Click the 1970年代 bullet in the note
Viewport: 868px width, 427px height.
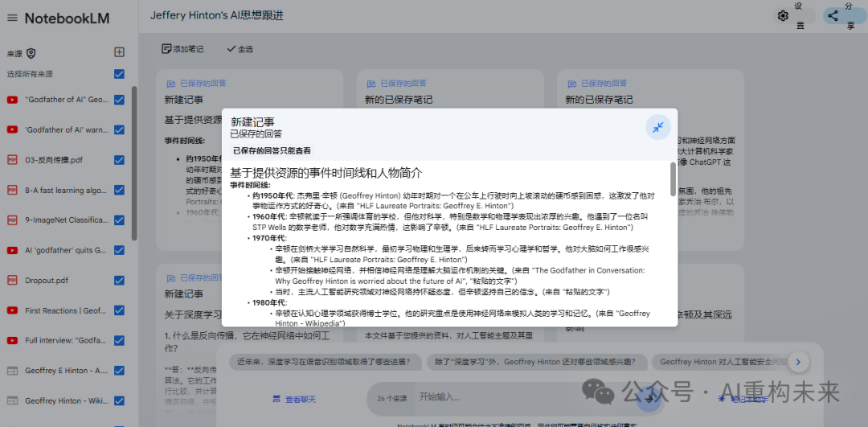point(269,238)
